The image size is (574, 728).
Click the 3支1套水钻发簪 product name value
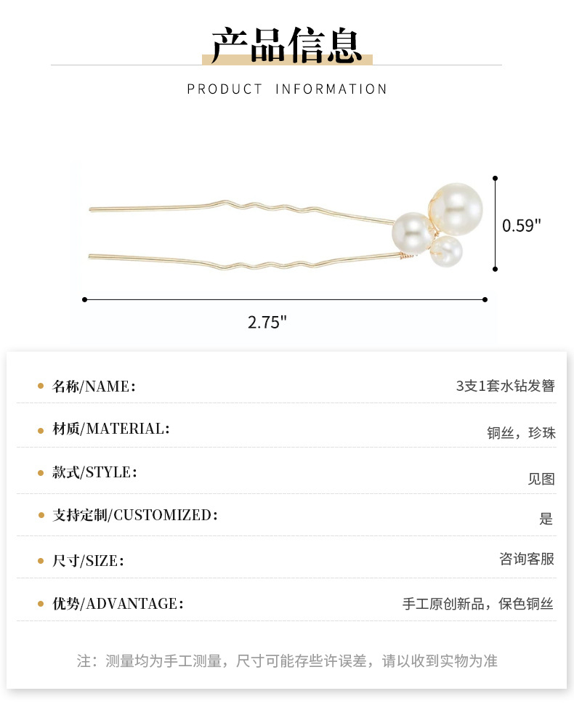pos(505,386)
